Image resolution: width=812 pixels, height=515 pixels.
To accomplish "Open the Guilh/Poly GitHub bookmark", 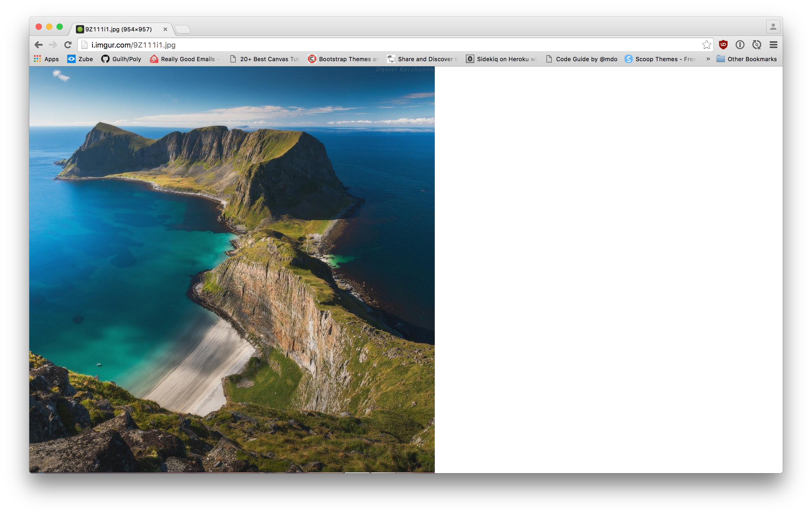I will click(x=121, y=59).
